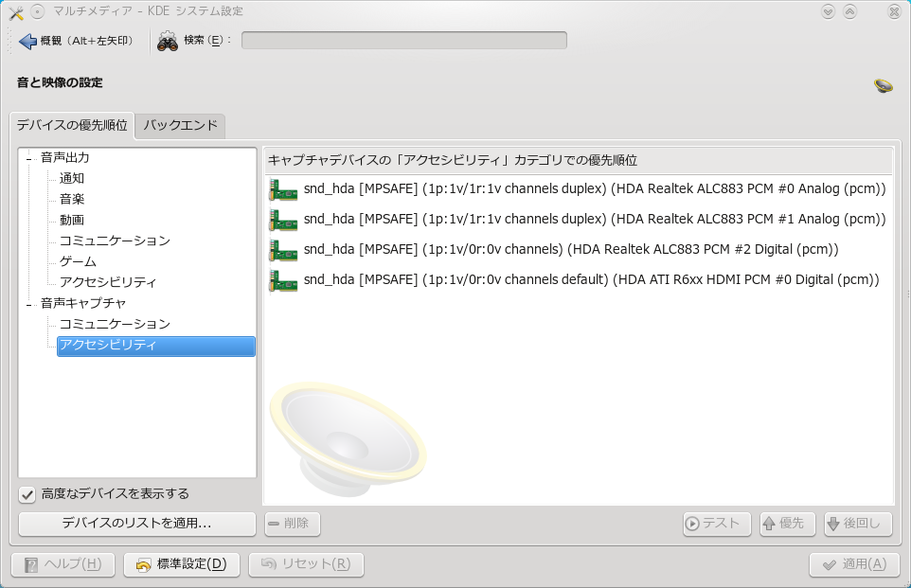
Task: Open help with ヘルプ(H) button
Action: pyautogui.click(x=63, y=564)
